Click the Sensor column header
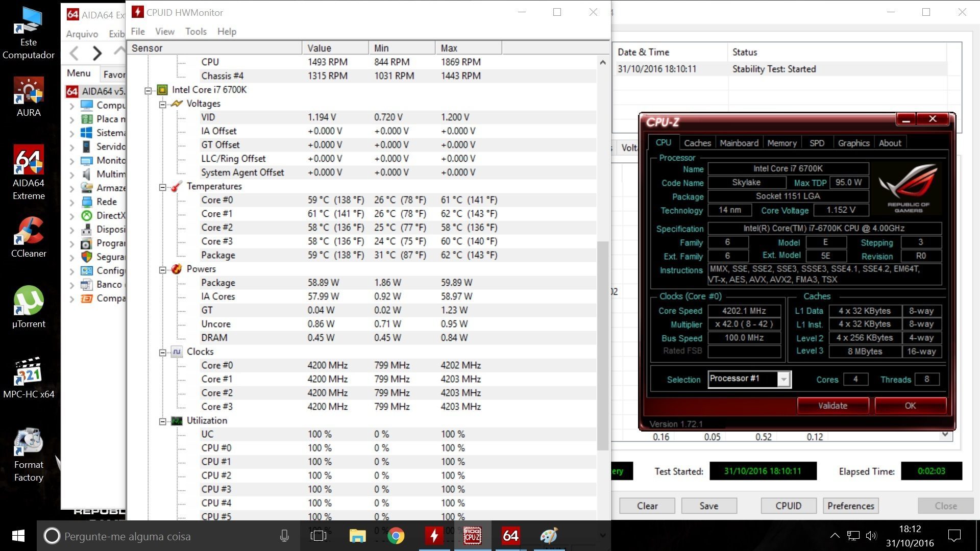980x551 pixels. [x=214, y=48]
